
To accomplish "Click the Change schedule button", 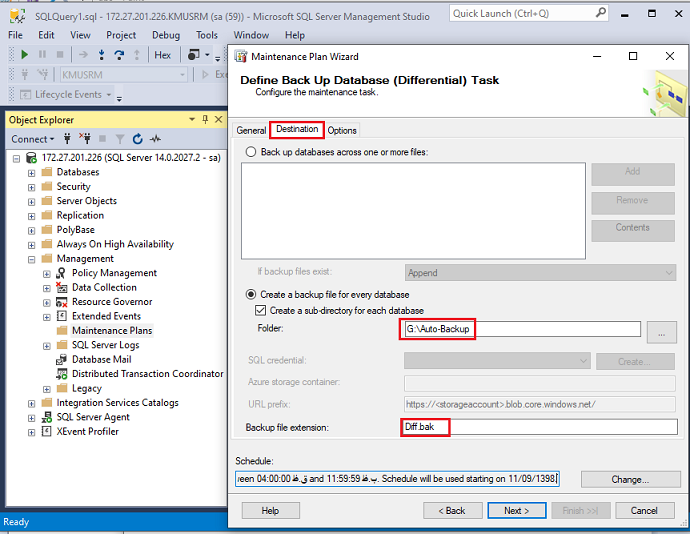I will (x=630, y=479).
